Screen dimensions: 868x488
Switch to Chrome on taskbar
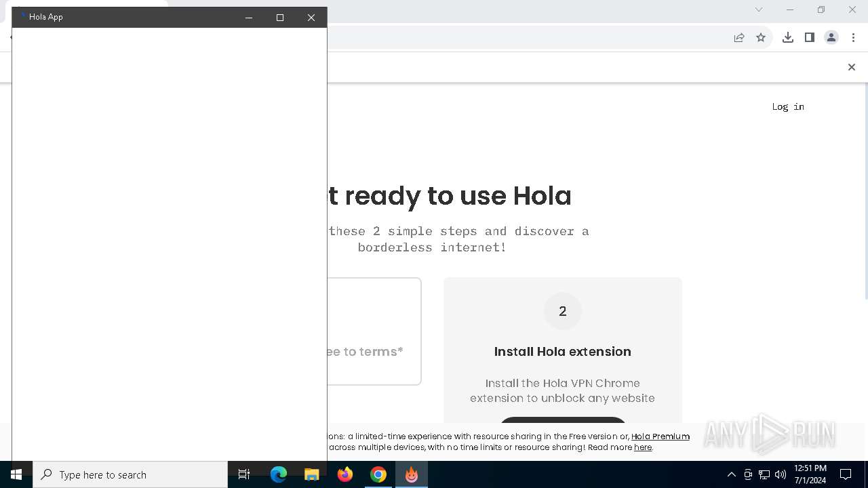coord(378,474)
